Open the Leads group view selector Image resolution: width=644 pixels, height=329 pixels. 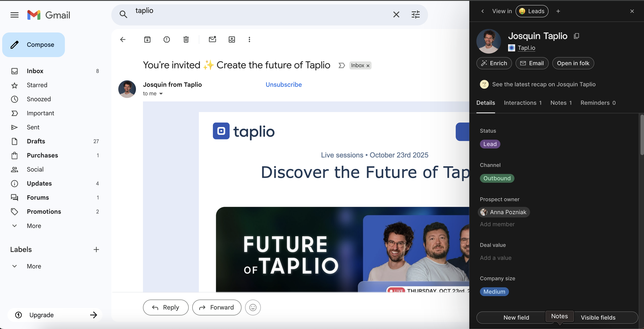tap(532, 11)
